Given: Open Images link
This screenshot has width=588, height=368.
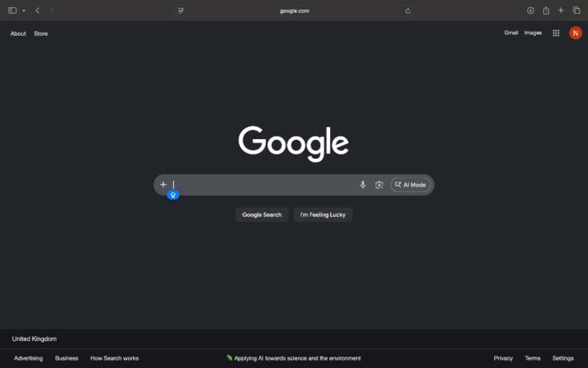Looking at the screenshot, I should [532, 33].
